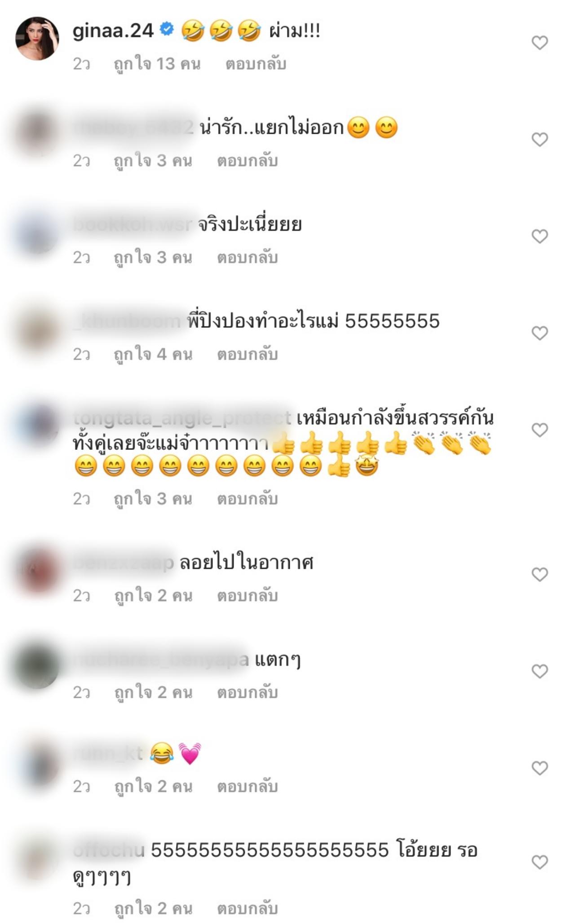Open the ginaa.24 username link

(x=113, y=31)
